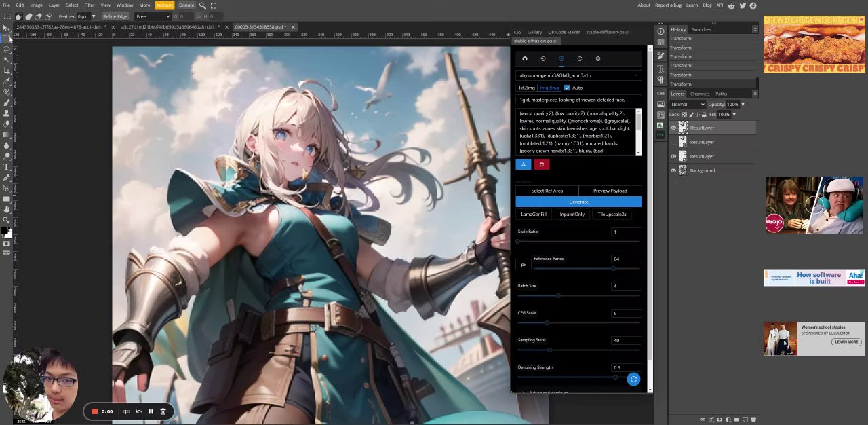The height and width of the screenshot is (425, 868).
Task: Open the Free selection ratio dropdown
Action: [152, 16]
